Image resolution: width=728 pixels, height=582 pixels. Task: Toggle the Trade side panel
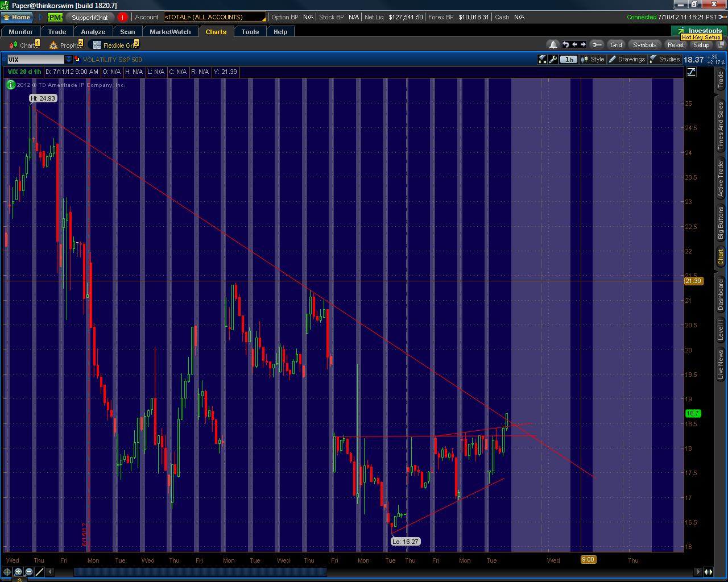tap(721, 80)
